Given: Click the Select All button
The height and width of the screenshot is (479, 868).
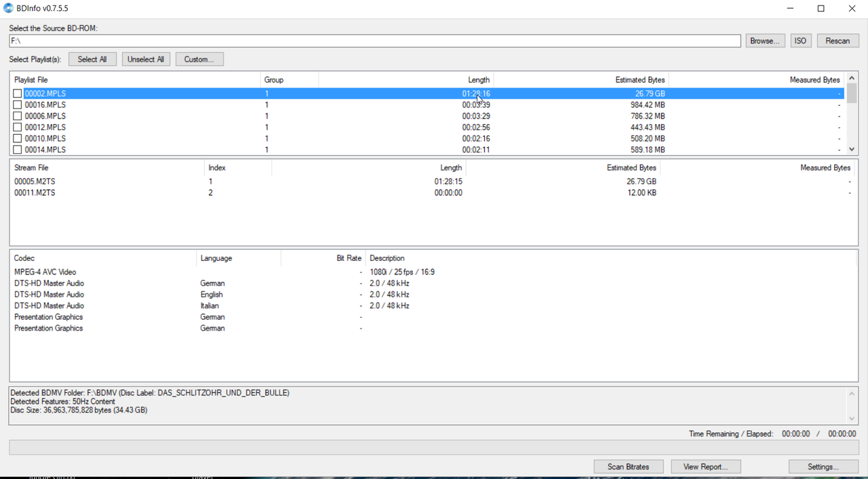Looking at the screenshot, I should tap(92, 59).
